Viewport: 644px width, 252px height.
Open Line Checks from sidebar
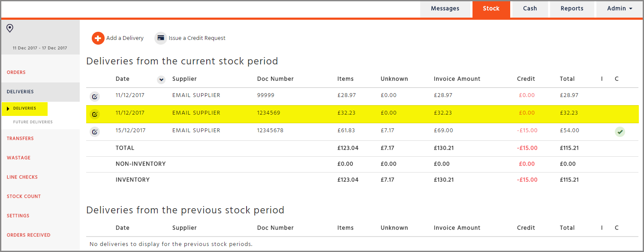[x=22, y=177]
